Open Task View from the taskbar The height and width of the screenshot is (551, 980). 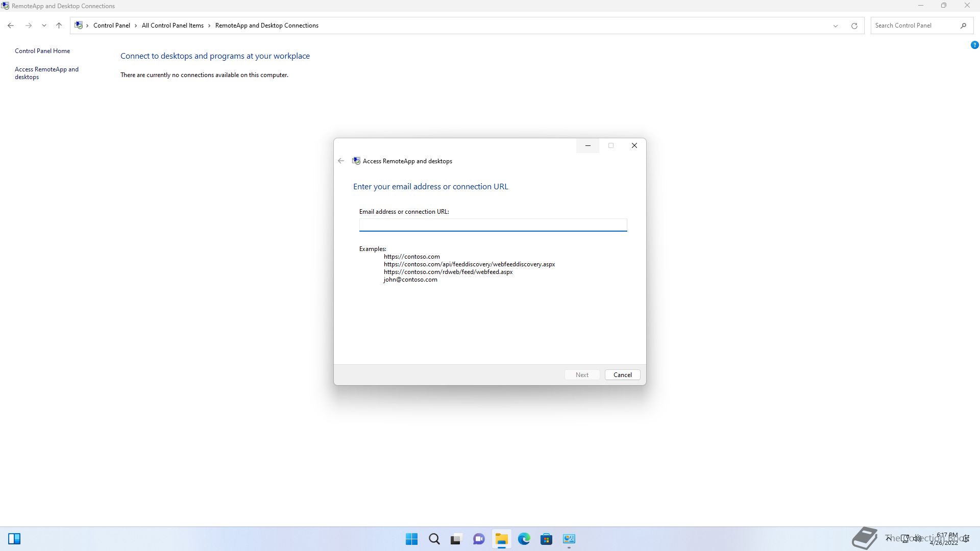(x=456, y=539)
